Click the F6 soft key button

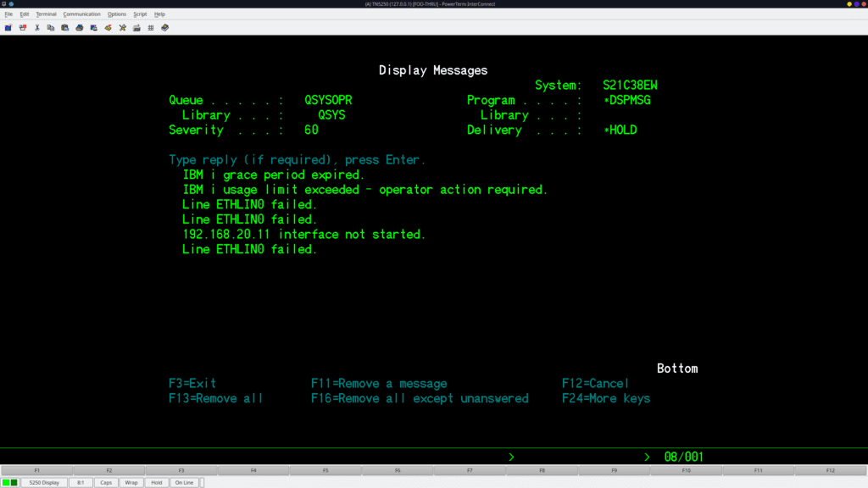398,470
